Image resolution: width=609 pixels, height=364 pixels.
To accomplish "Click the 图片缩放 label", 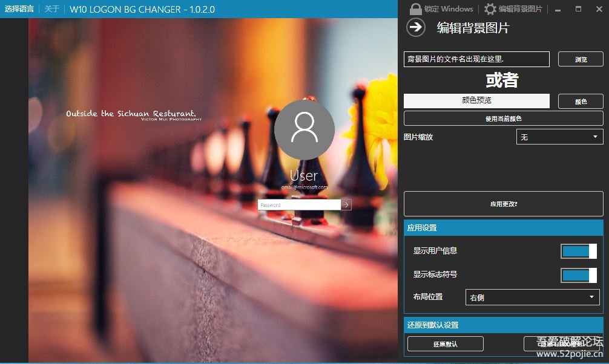I will (418, 137).
